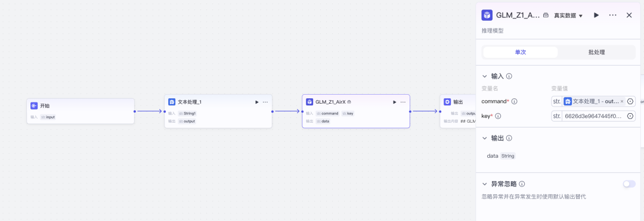Switch to the 批处理 tab

coord(596,52)
